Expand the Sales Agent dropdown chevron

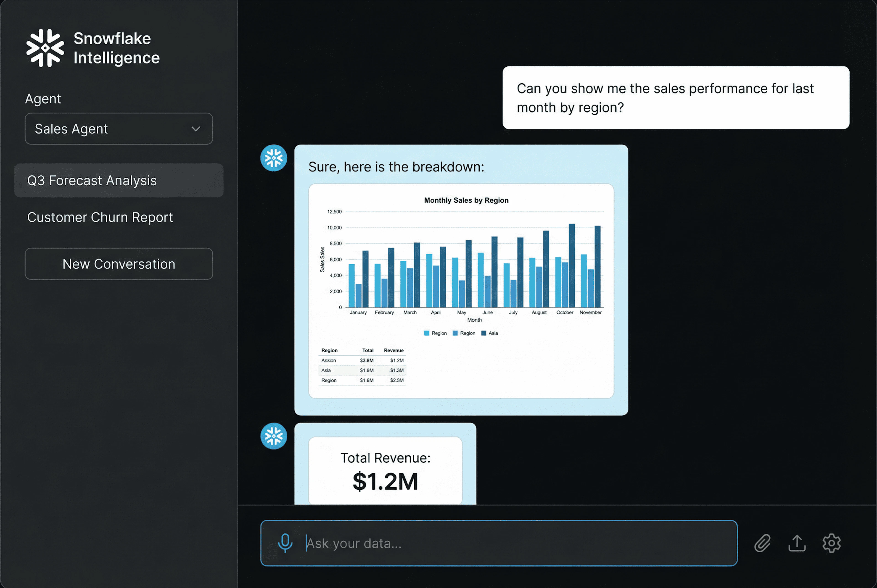[195, 129]
